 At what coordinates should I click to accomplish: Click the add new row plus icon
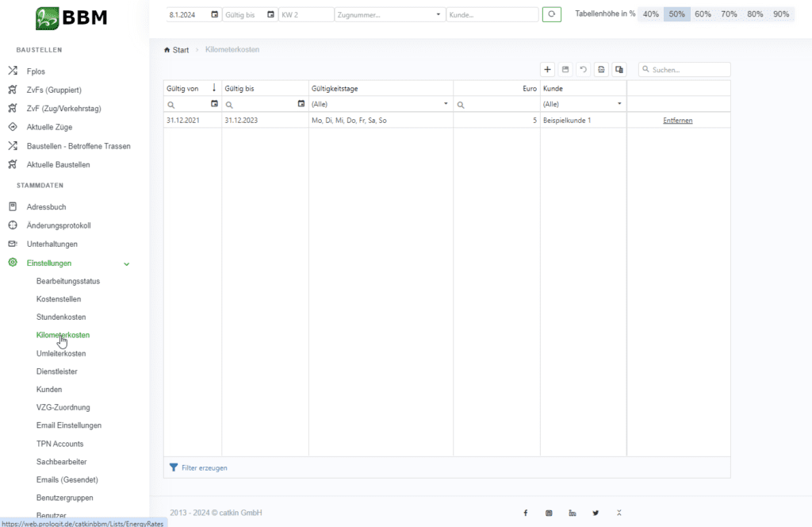[x=547, y=70]
